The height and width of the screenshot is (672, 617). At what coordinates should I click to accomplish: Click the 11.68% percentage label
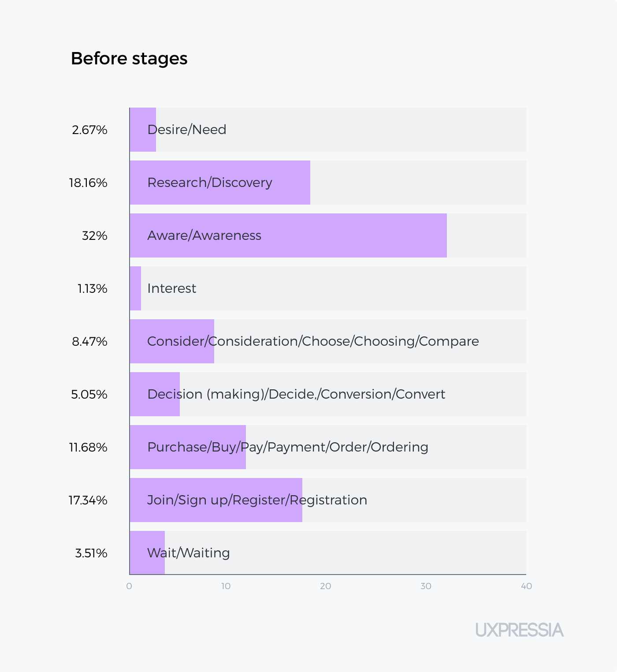tap(88, 447)
